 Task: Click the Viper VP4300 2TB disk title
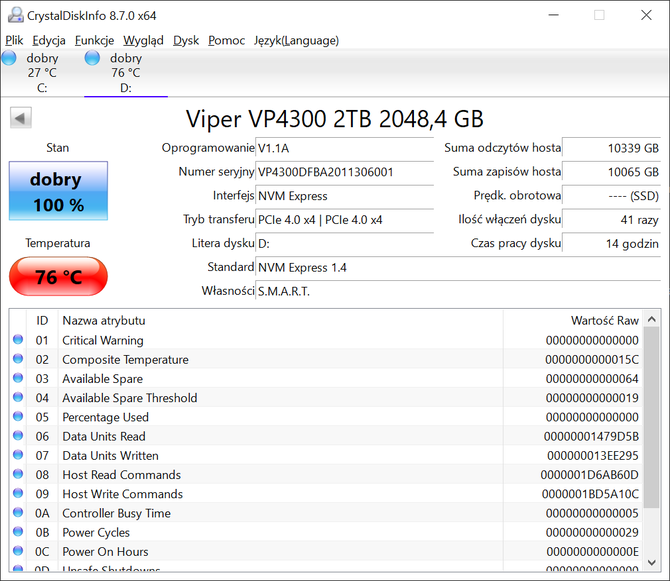click(x=335, y=119)
